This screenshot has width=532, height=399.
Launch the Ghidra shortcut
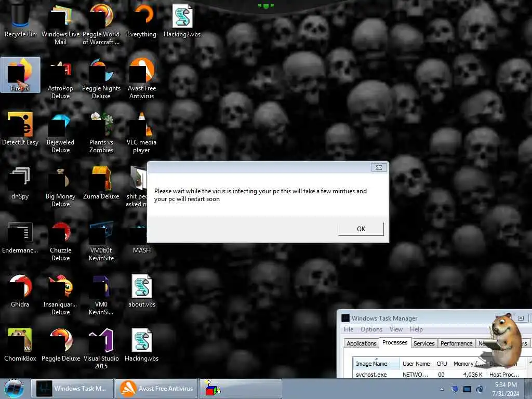20,291
